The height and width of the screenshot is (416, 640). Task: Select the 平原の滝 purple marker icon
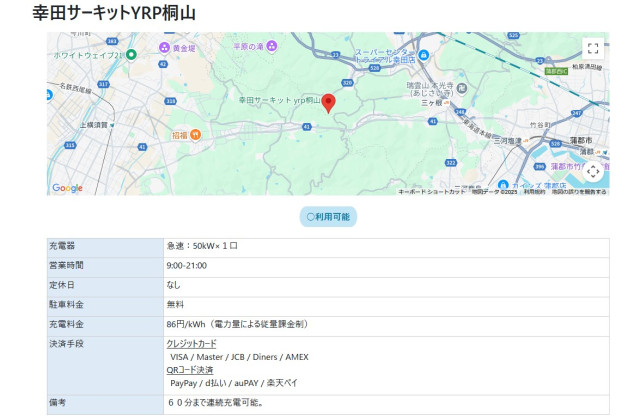(272, 46)
